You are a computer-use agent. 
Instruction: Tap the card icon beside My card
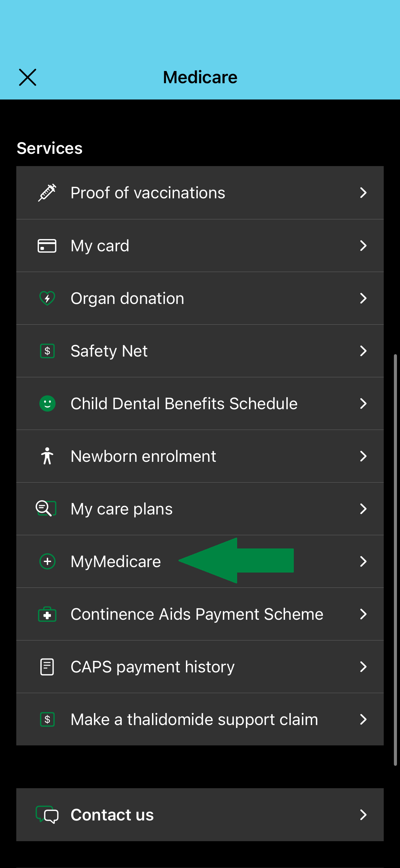[47, 246]
